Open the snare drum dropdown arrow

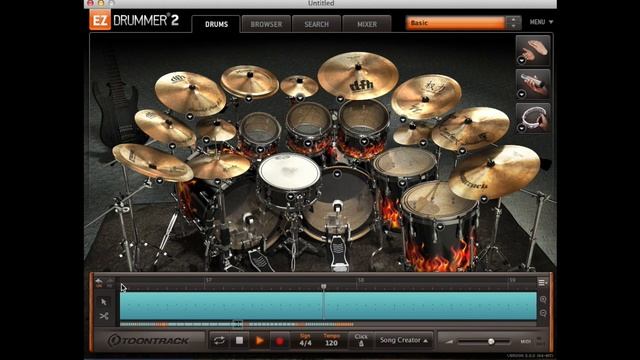(290, 197)
